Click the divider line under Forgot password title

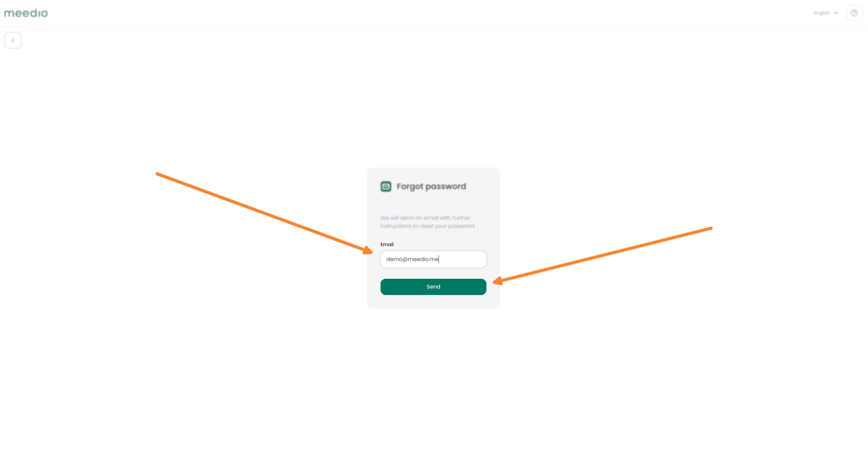click(x=433, y=203)
